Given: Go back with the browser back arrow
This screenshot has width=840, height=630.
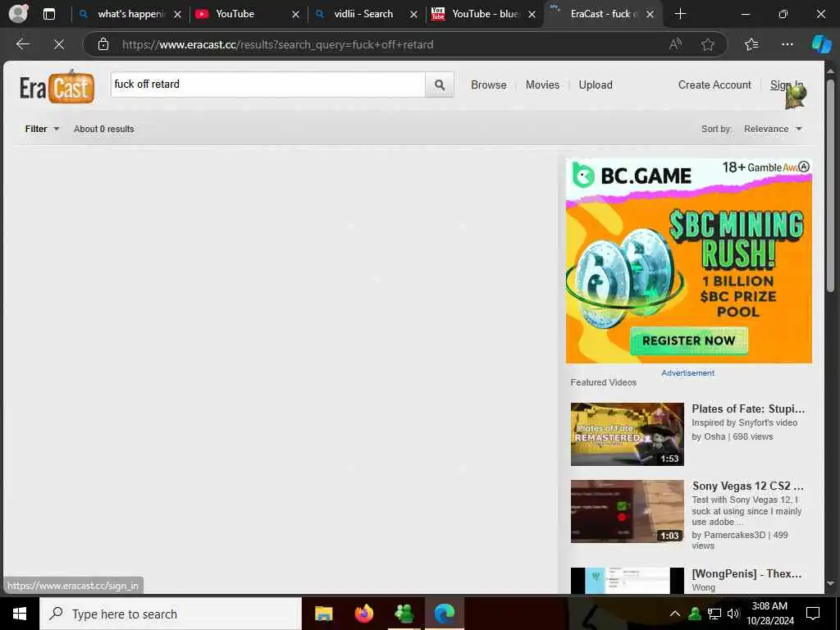Looking at the screenshot, I should point(22,44).
